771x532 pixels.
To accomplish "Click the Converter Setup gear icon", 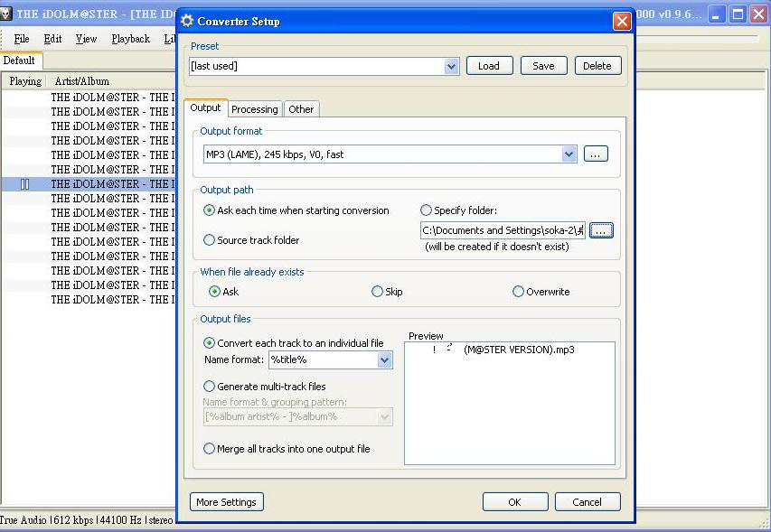I will [187, 21].
